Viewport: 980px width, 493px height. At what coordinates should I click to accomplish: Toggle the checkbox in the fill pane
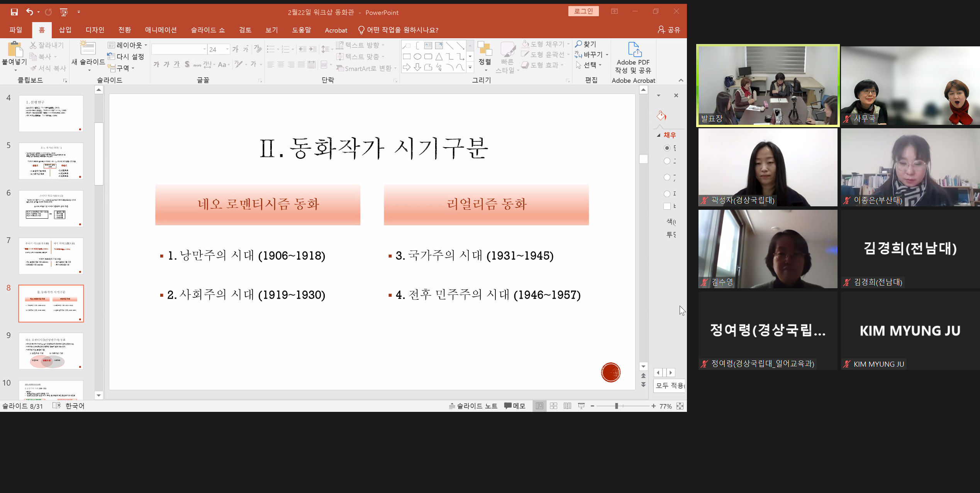pos(667,206)
